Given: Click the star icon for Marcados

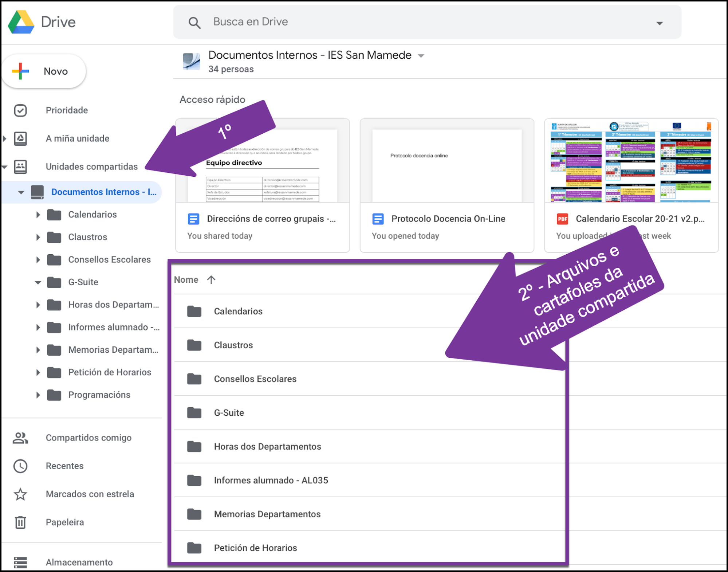Looking at the screenshot, I should click(20, 494).
